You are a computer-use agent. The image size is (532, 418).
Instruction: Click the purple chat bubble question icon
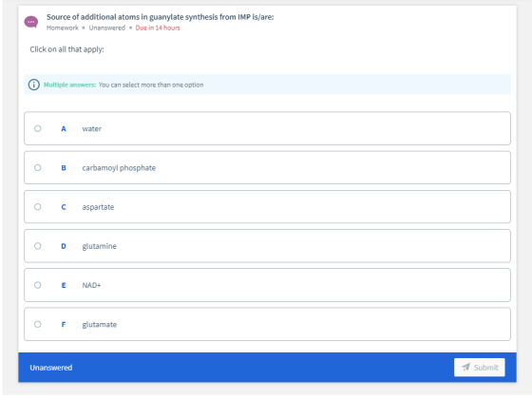[30, 22]
